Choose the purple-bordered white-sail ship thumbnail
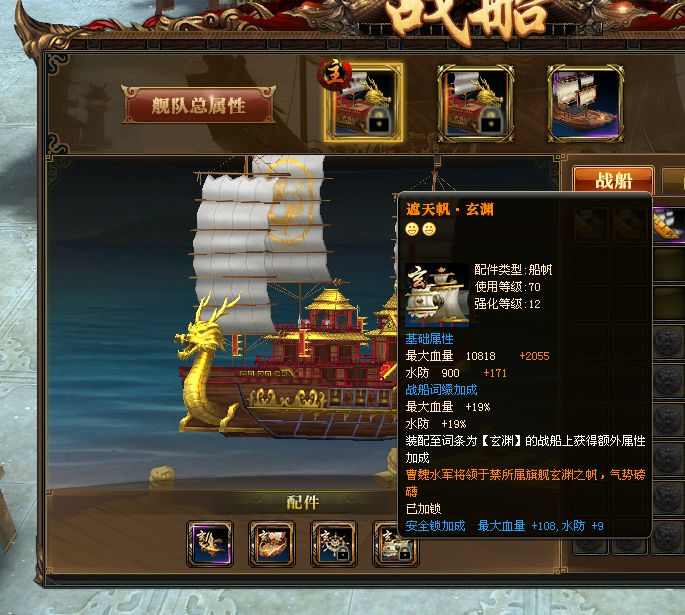Viewport: 685px width, 615px height. click(585, 104)
